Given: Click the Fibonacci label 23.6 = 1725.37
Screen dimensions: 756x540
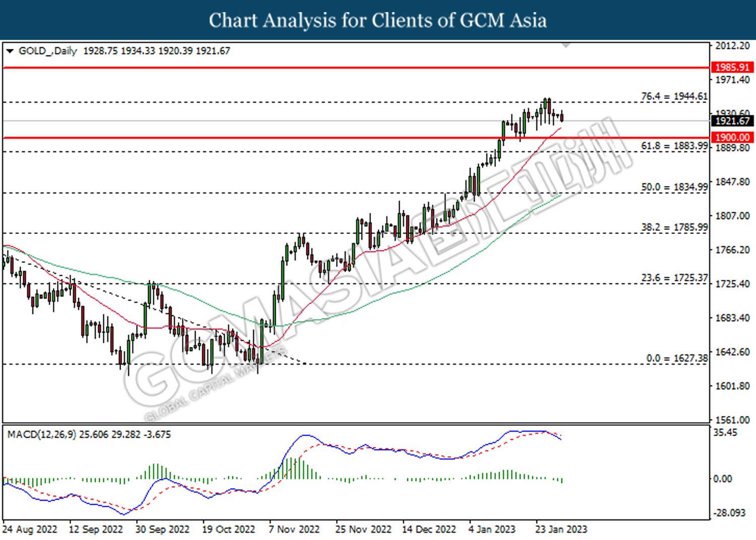Looking at the screenshot, I should [x=674, y=278].
